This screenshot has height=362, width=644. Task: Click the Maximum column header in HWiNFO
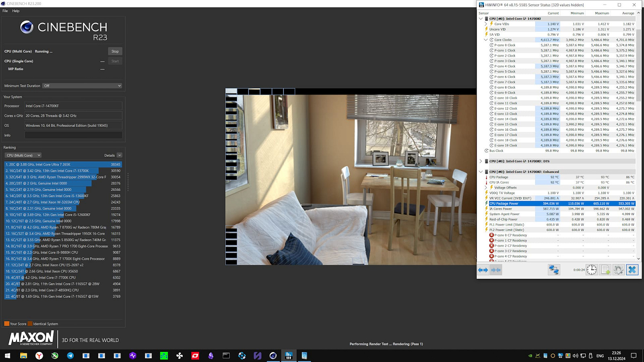click(x=602, y=13)
